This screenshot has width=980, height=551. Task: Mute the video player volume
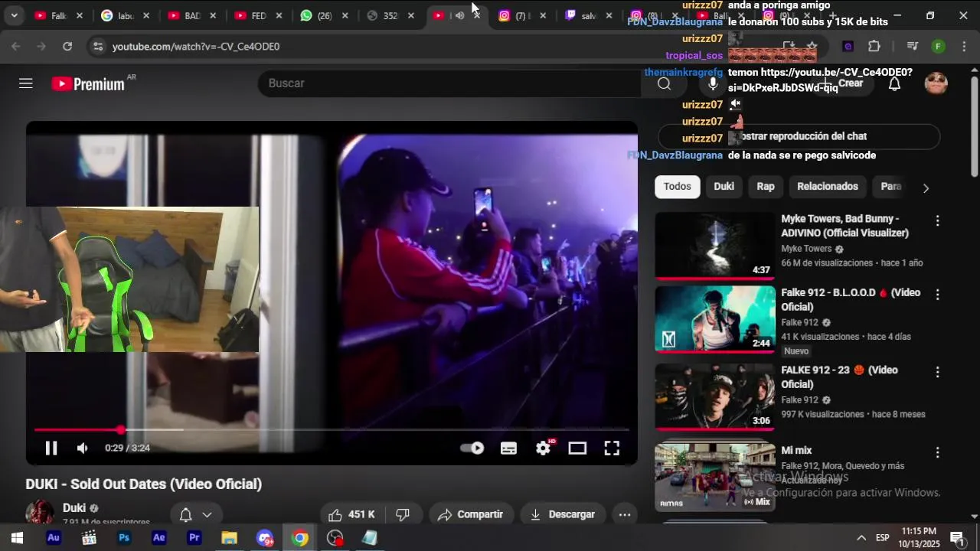[83, 448]
